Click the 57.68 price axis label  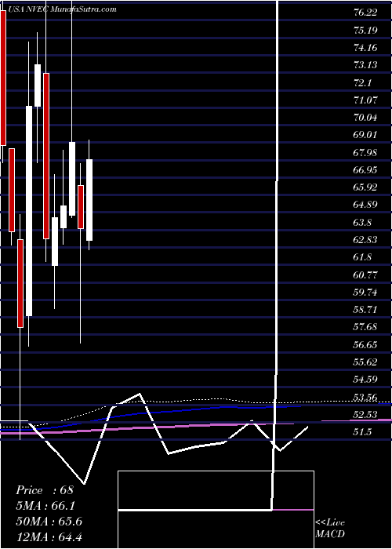click(365, 327)
